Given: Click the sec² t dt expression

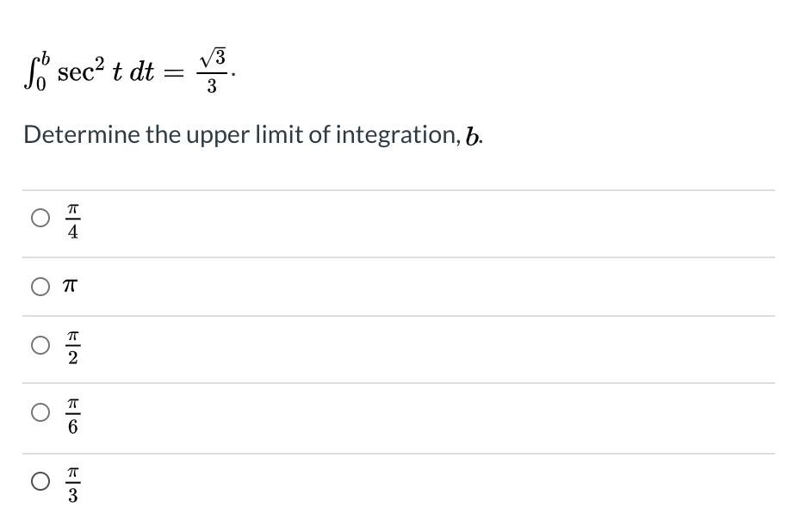Looking at the screenshot, I should [106, 69].
